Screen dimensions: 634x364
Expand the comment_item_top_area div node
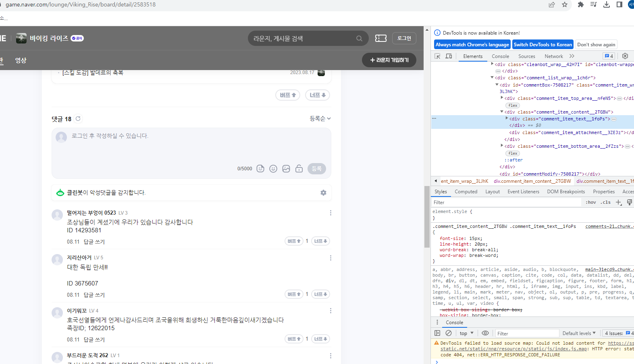pyautogui.click(x=502, y=98)
